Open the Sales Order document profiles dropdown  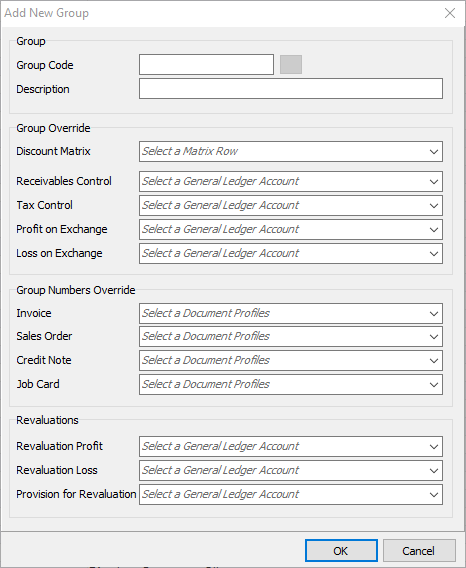(x=291, y=337)
